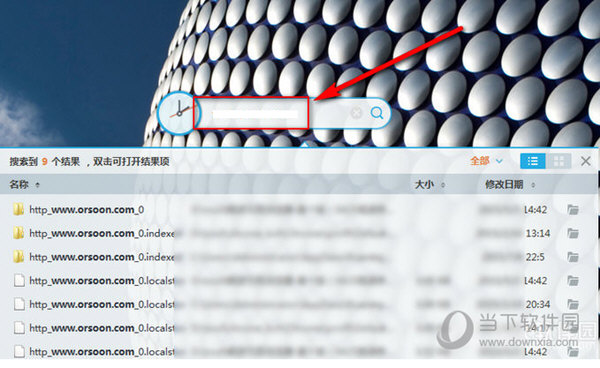Sort results by the 名称 column
Screen dimensions: 600x368
[24, 185]
